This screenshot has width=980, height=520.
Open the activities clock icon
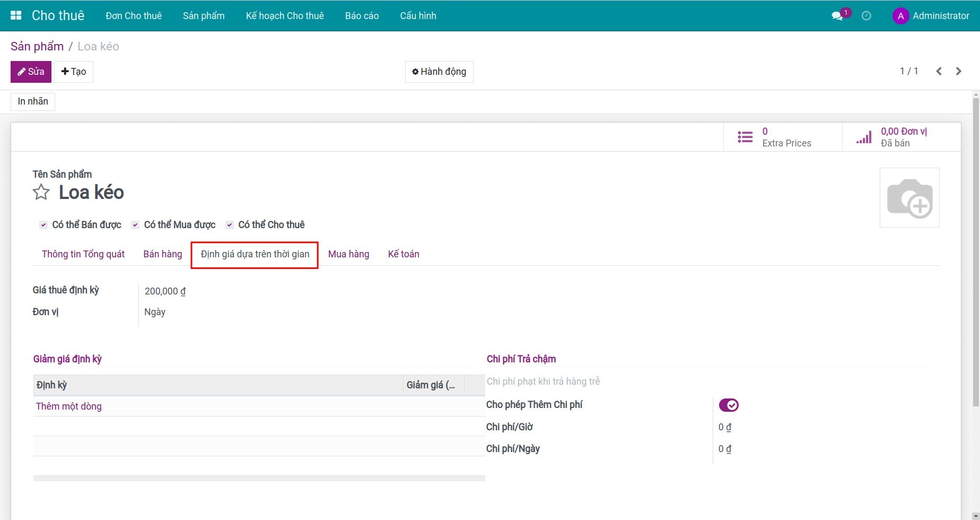pyautogui.click(x=866, y=16)
